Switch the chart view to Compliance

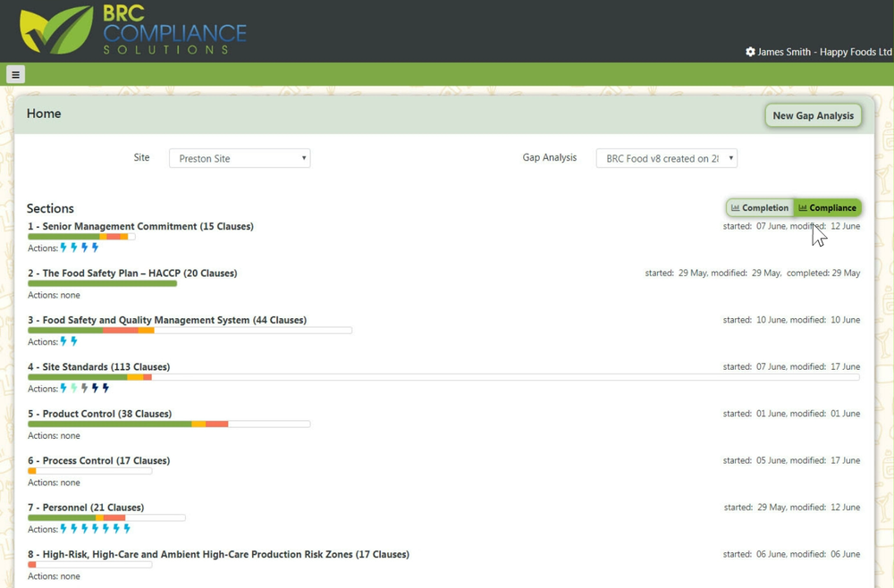pyautogui.click(x=827, y=206)
